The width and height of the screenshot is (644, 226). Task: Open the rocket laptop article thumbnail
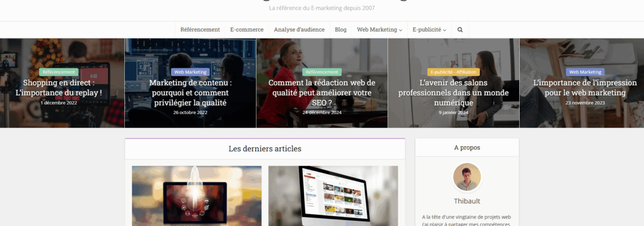pyautogui.click(x=197, y=195)
